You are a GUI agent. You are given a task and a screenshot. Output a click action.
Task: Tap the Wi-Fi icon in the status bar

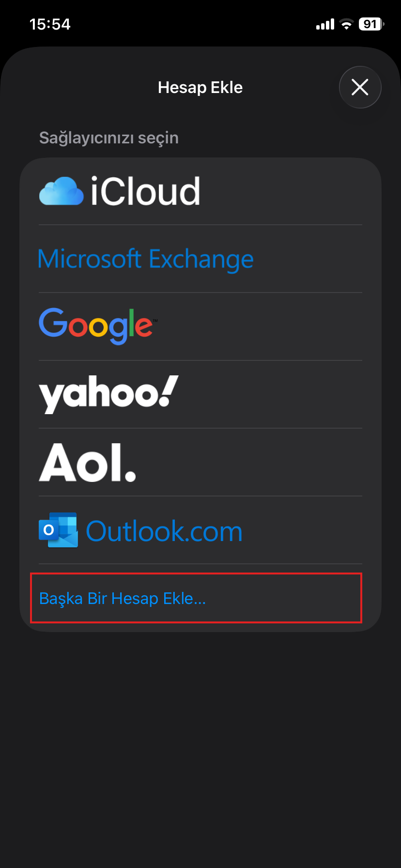coord(346,24)
